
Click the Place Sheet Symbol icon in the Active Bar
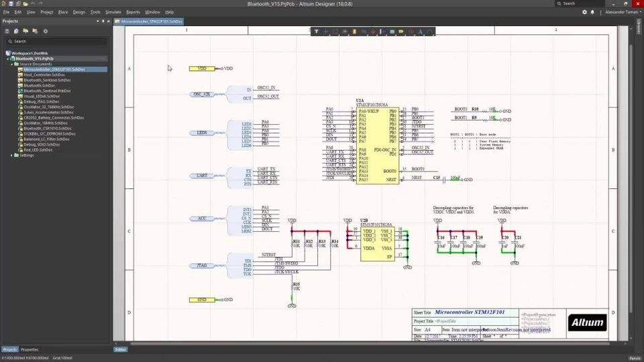(392, 32)
